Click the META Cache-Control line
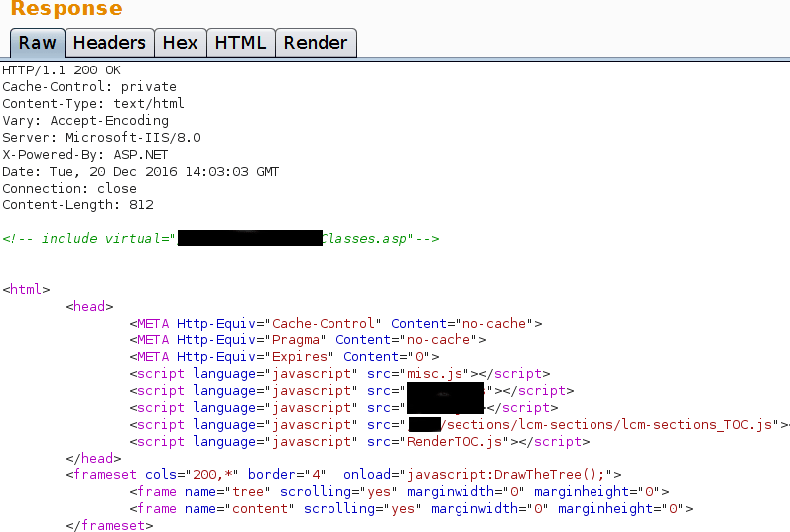 [x=335, y=324]
